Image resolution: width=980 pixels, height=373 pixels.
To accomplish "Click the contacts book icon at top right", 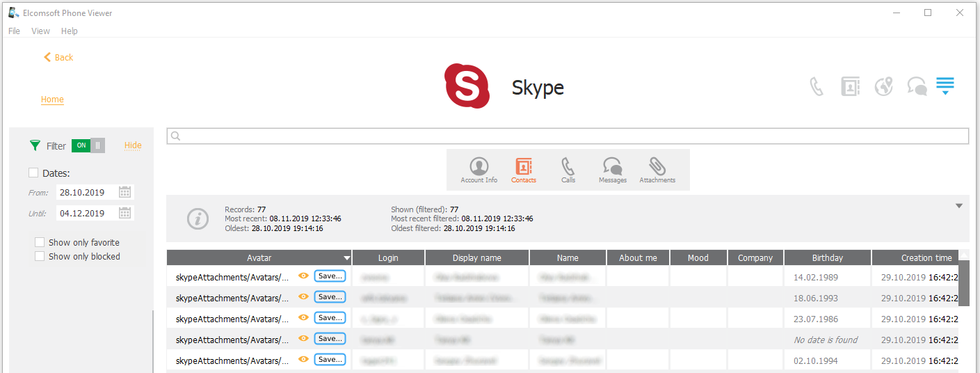I will (850, 86).
